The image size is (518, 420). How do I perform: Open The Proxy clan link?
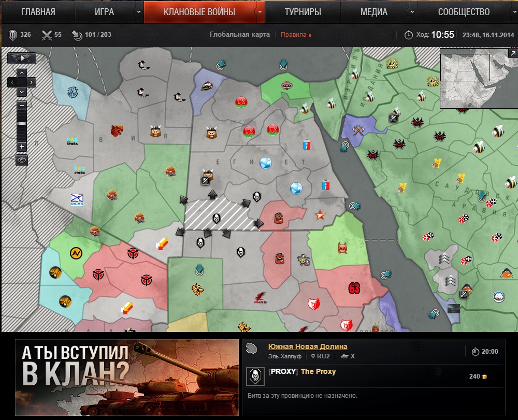point(318,371)
